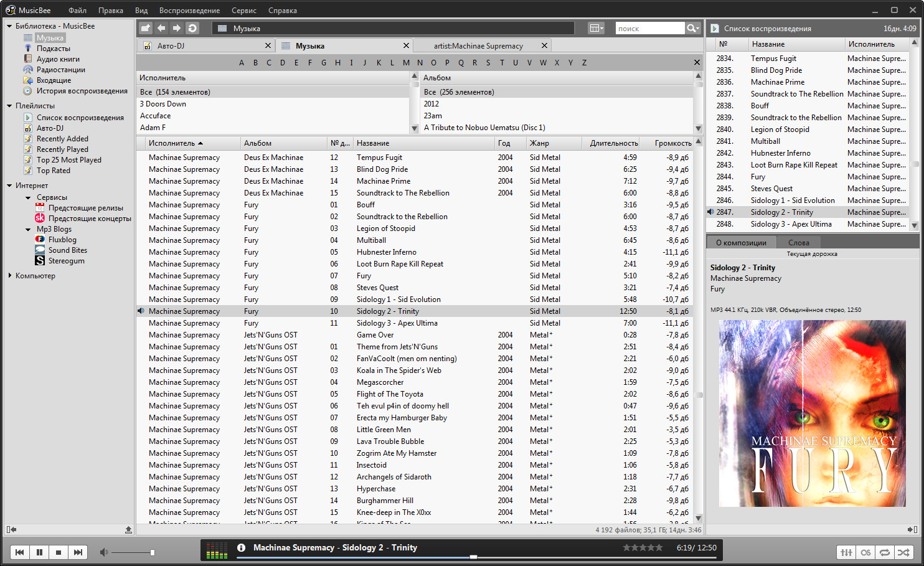Open История воспроизведения in the sidebar
This screenshot has height=566, width=924.
pyautogui.click(x=82, y=91)
